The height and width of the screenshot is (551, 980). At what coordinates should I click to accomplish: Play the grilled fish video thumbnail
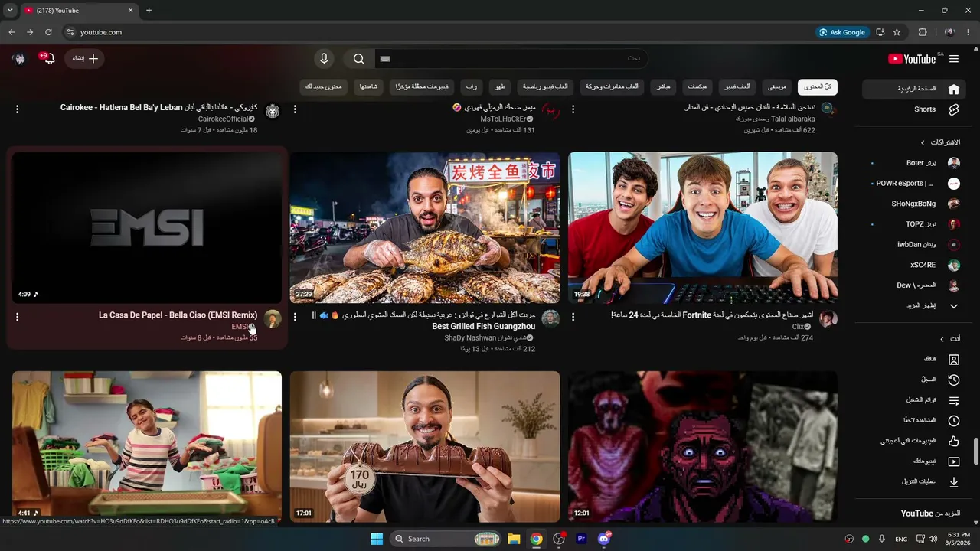pos(425,227)
